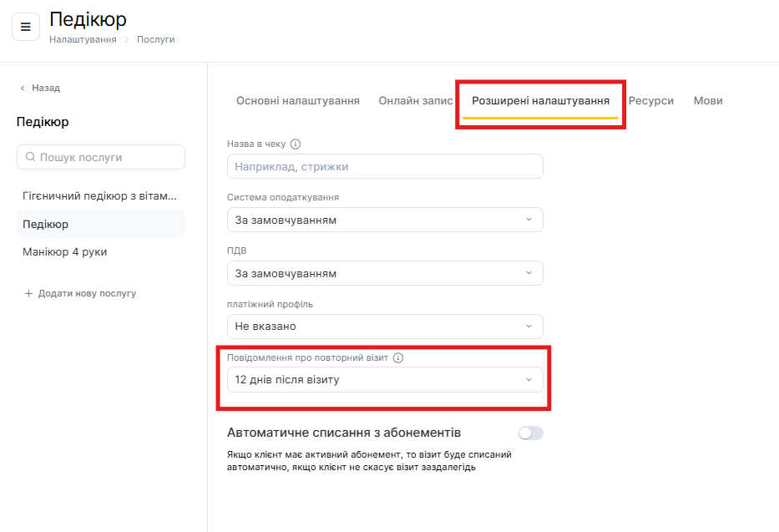Go to the Ресурси tab
The height and width of the screenshot is (532, 779).
(651, 100)
